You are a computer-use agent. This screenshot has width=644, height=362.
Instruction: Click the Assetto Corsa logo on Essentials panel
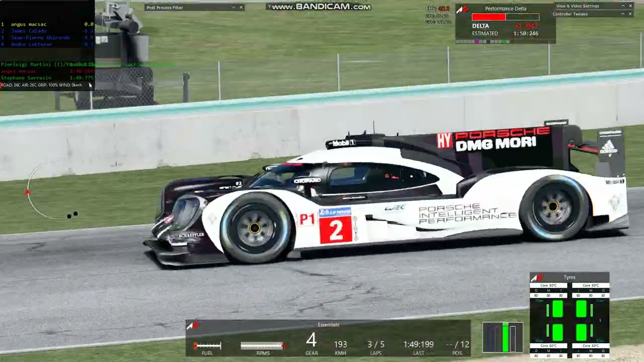point(193,325)
